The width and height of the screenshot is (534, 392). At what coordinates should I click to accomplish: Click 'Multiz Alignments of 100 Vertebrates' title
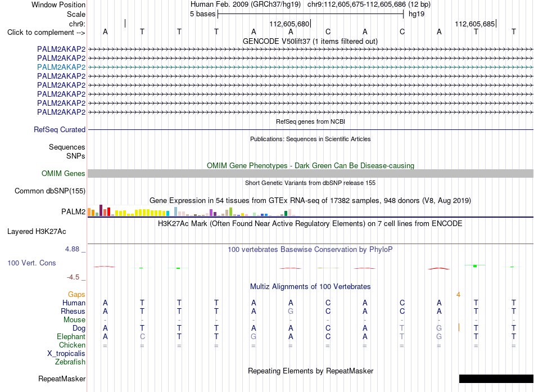coord(310,287)
